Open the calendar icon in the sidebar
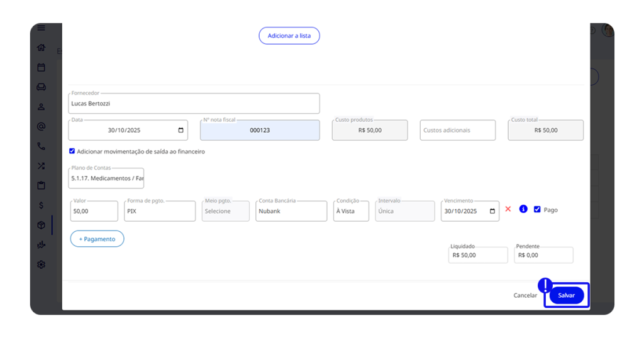644x338 pixels. click(42, 67)
